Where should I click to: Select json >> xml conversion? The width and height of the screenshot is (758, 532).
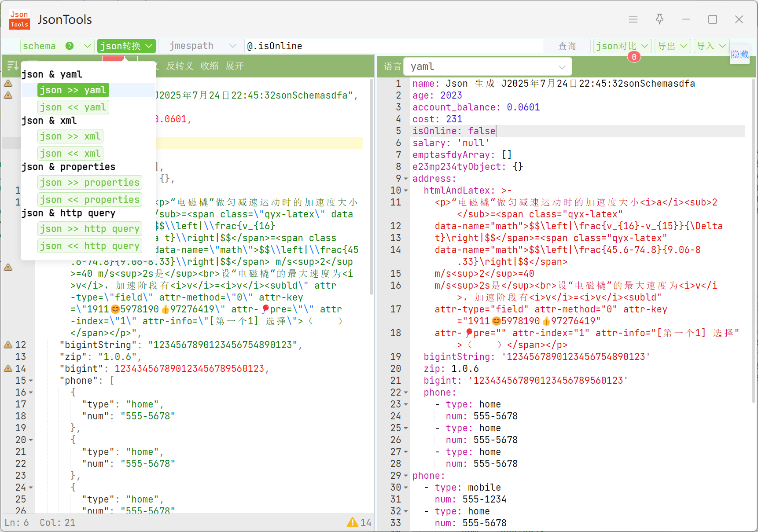(x=70, y=136)
